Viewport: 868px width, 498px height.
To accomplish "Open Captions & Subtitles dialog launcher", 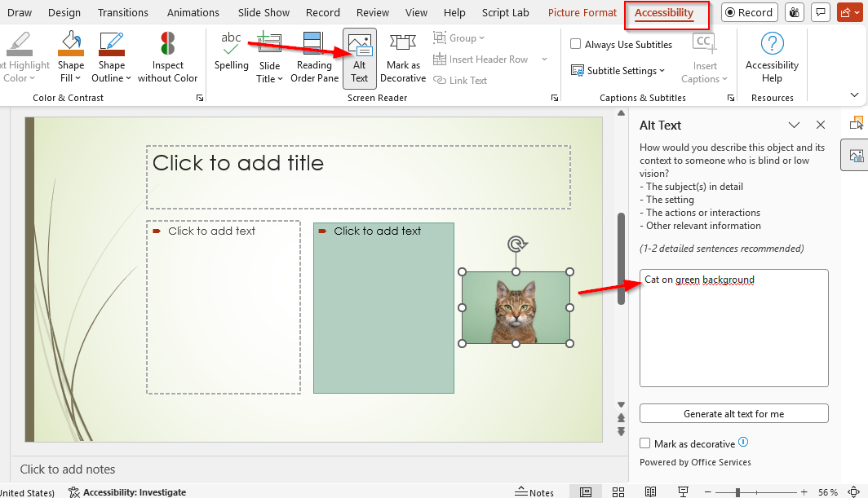I will pyautogui.click(x=731, y=98).
